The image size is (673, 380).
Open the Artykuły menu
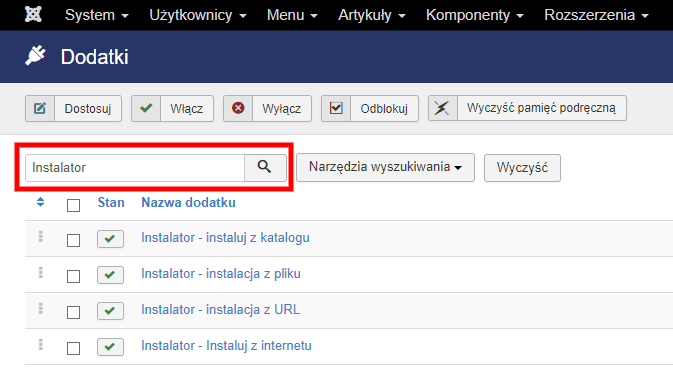tap(372, 15)
